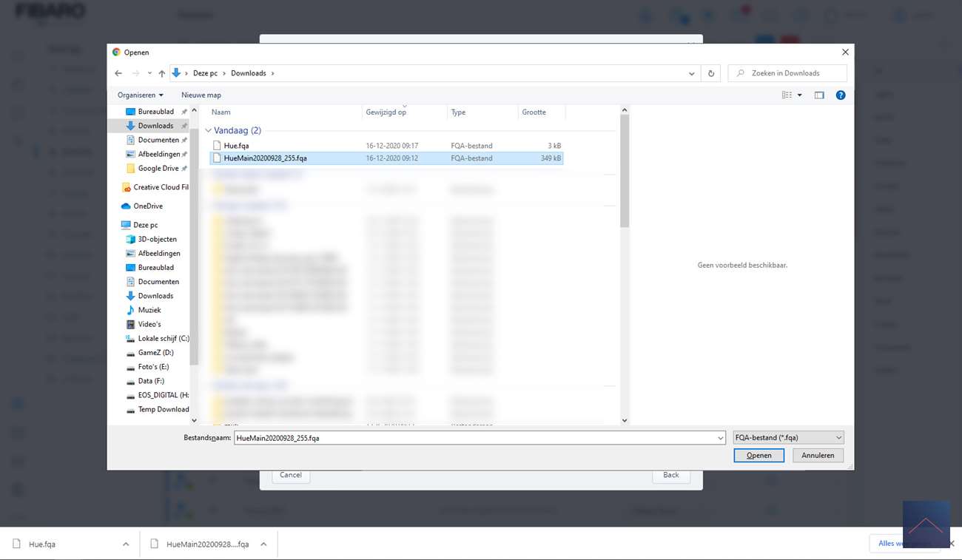Click Nieuwe map in the toolbar

[x=201, y=95]
